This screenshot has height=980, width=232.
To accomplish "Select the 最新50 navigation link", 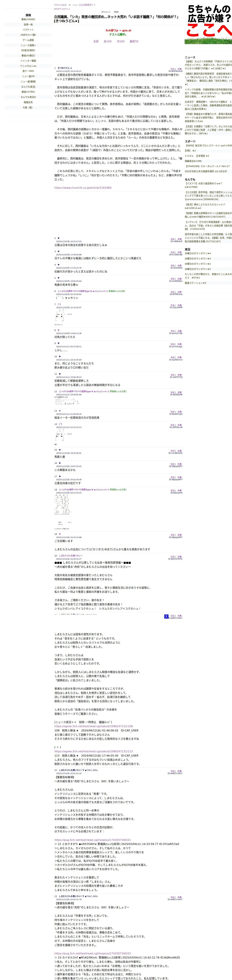I will [134, 41].
